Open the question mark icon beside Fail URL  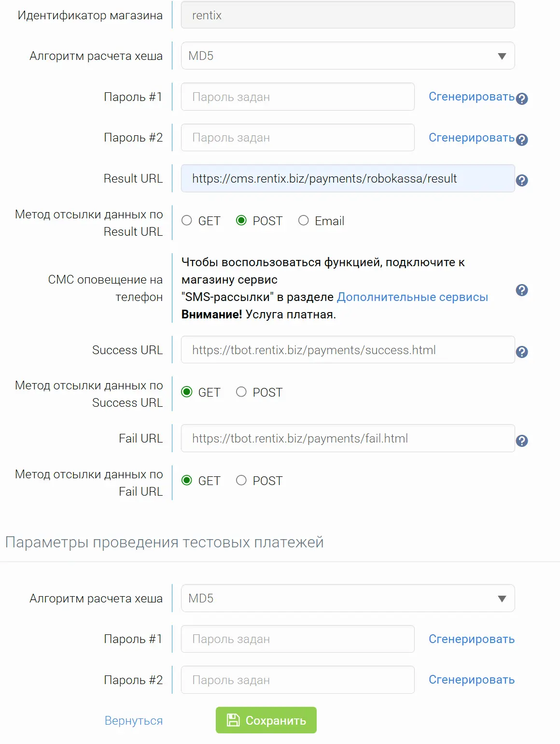(x=521, y=440)
